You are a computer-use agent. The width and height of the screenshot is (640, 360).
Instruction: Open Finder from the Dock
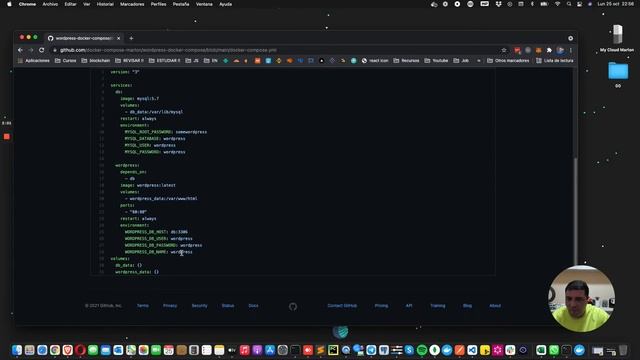click(17, 350)
